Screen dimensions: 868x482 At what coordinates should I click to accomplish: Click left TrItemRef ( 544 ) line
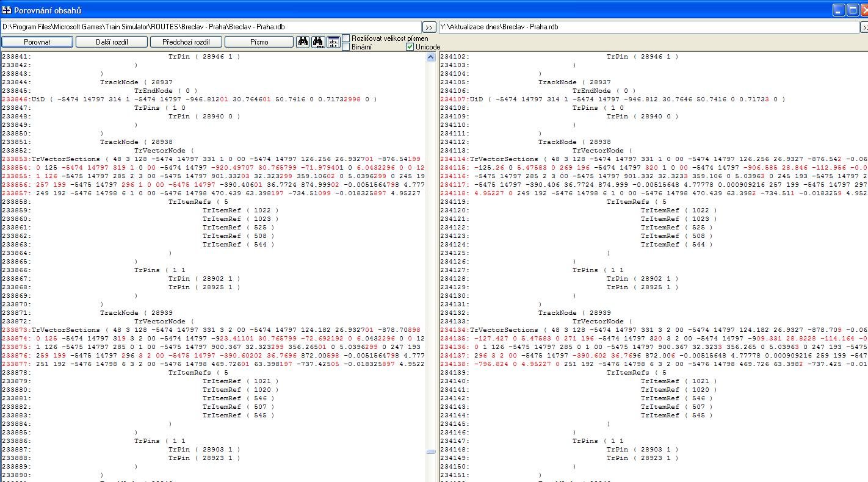click(239, 245)
